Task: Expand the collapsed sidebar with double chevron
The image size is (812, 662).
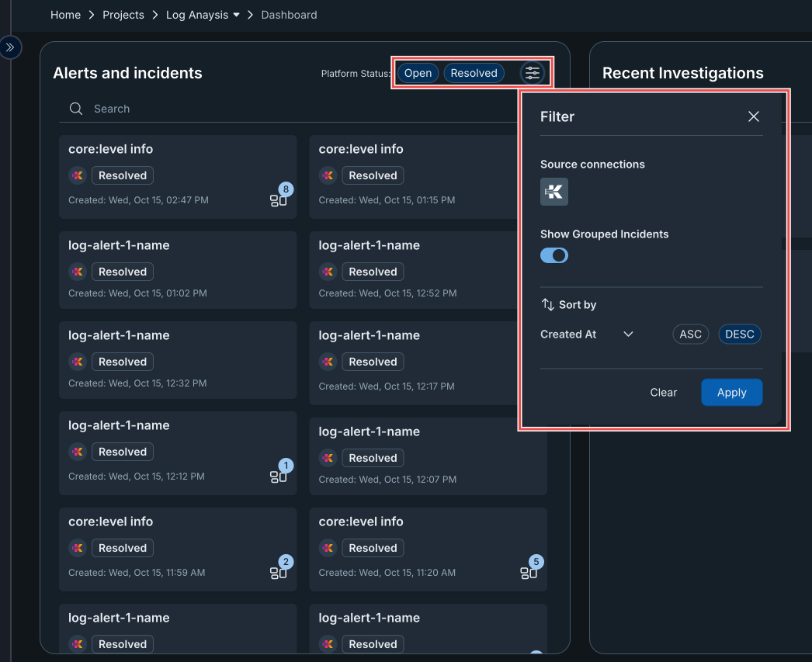Action: (10, 47)
